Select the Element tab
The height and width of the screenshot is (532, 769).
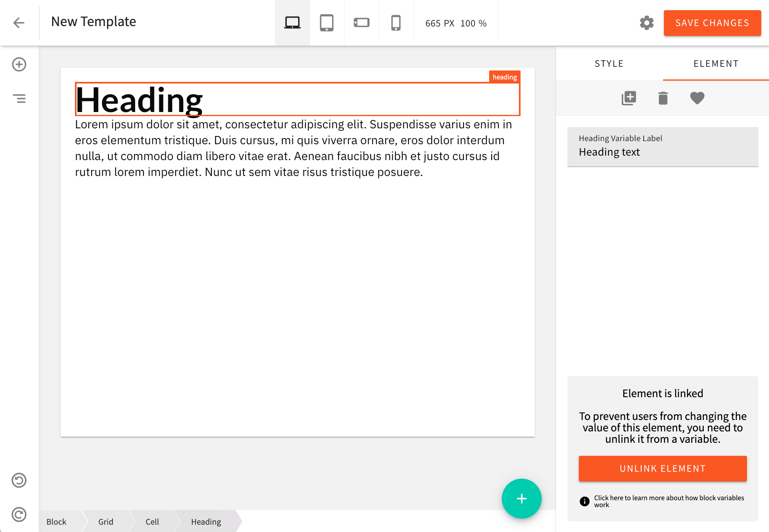716,64
